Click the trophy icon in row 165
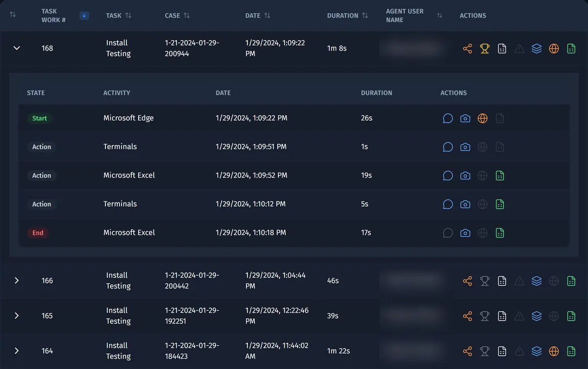 [x=485, y=316]
